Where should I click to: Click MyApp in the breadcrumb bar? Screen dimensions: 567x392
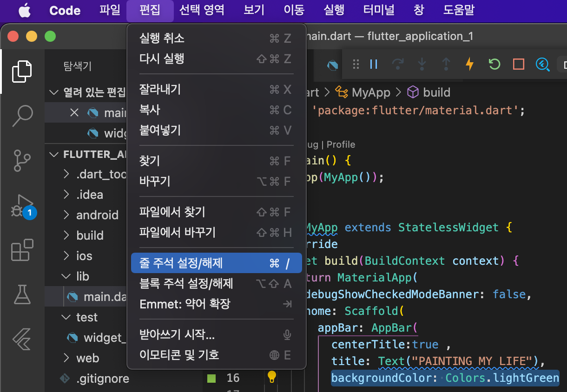pos(371,92)
